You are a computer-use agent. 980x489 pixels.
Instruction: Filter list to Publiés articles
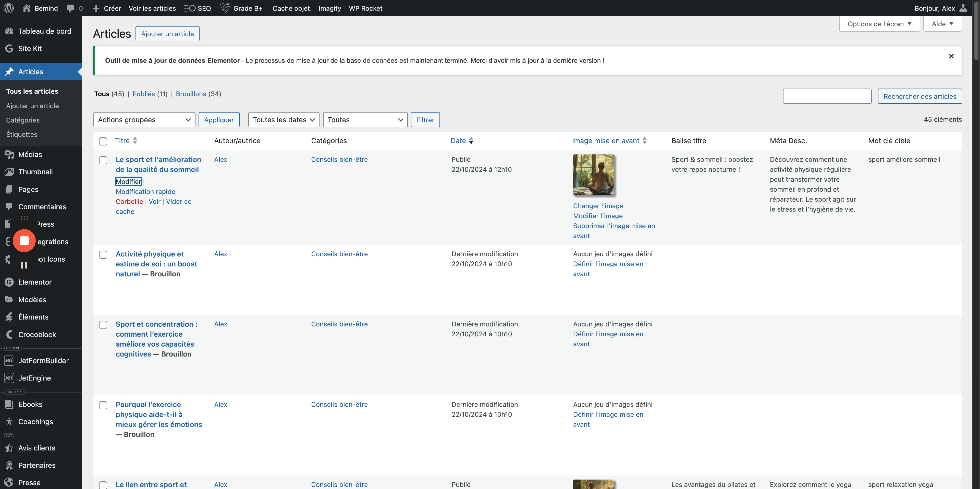click(x=143, y=94)
